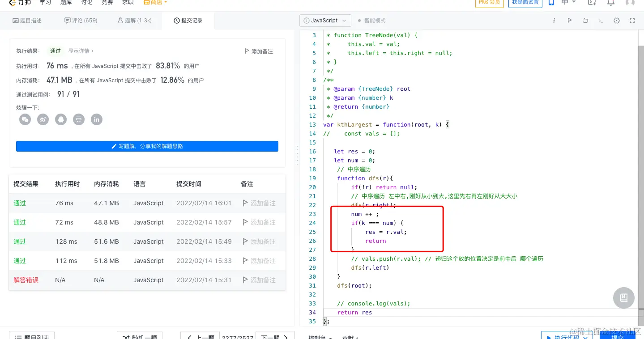Screen dimensions: 644x339
Task: Open 求职 in the top navigation
Action: (x=128, y=3)
